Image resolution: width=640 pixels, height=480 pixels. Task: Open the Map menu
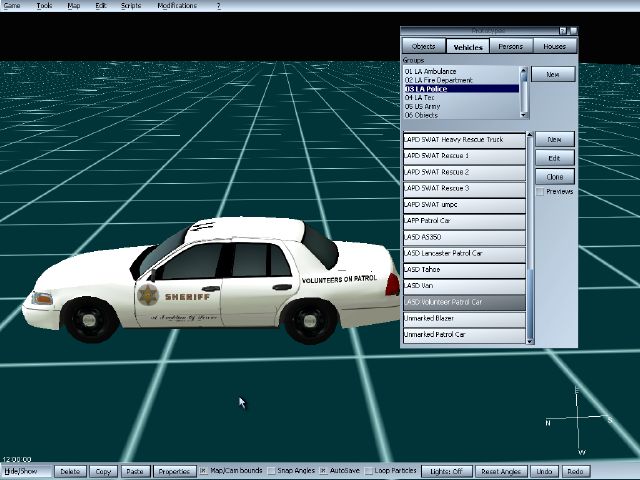(x=73, y=6)
